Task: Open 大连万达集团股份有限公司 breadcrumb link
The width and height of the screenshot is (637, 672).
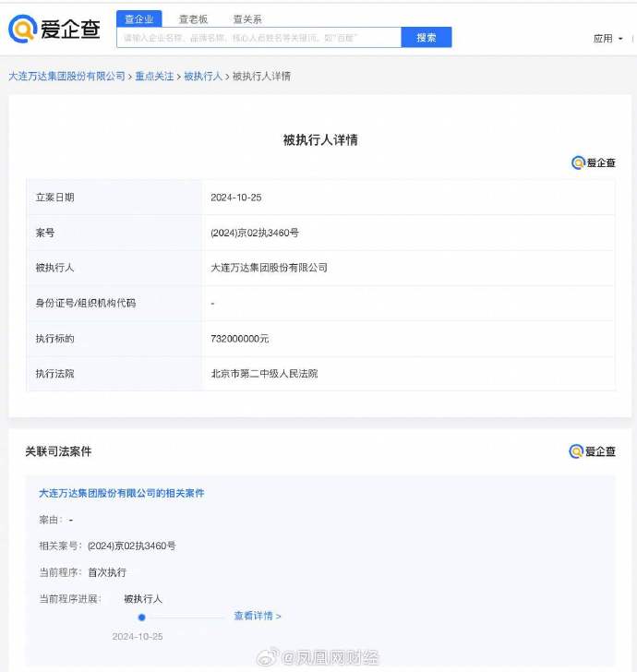Action: click(66, 77)
